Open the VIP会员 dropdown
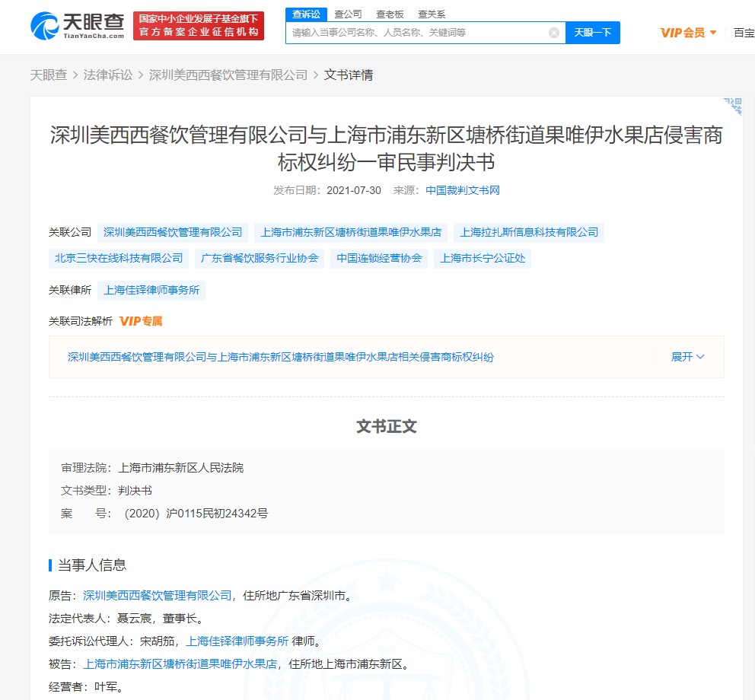 coord(688,33)
